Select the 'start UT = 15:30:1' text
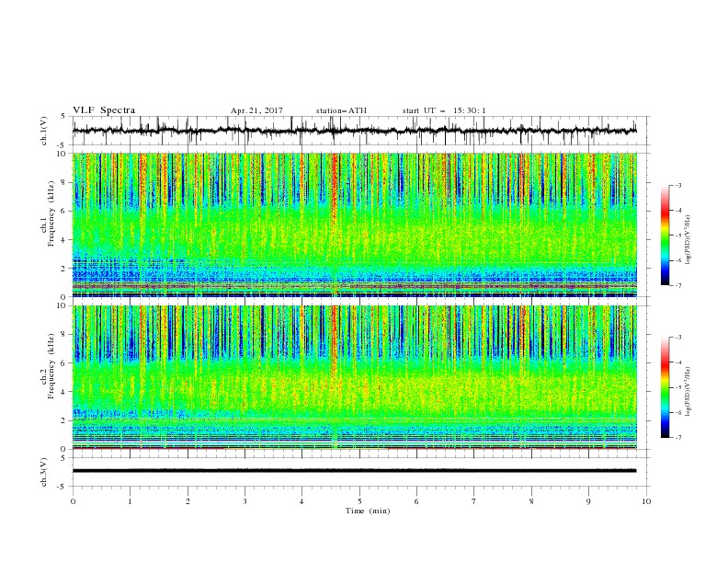 click(x=444, y=110)
